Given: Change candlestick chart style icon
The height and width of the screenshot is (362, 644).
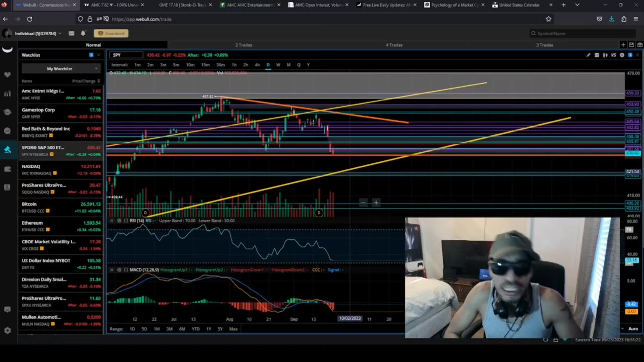Looking at the screenshot, I should [x=605, y=55].
